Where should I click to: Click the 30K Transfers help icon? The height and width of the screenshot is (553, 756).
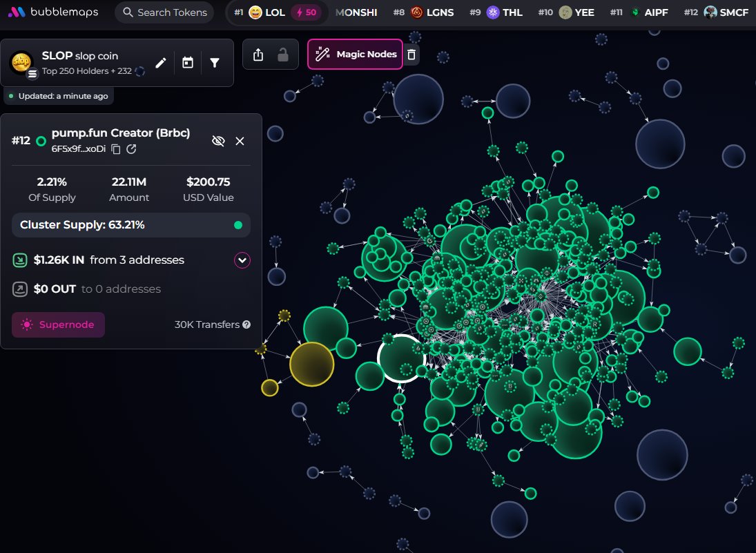(x=246, y=324)
